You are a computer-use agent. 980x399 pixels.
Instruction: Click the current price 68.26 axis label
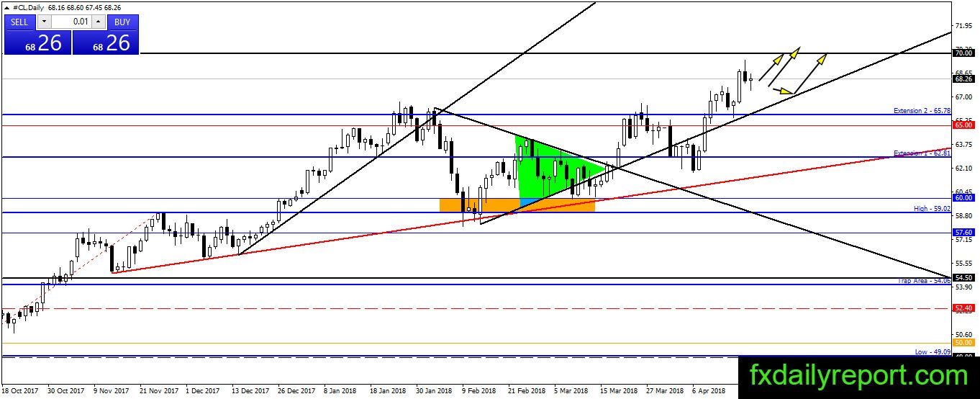click(x=963, y=79)
